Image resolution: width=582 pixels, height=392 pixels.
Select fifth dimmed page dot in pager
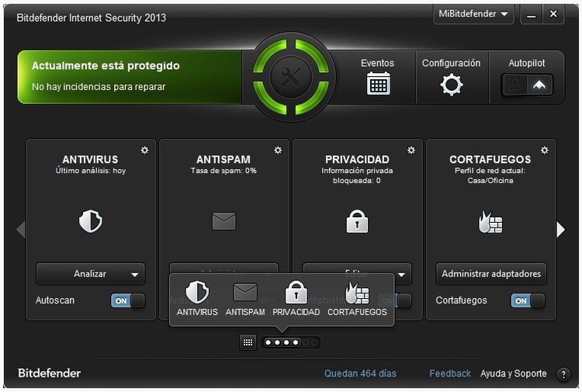pos(305,342)
